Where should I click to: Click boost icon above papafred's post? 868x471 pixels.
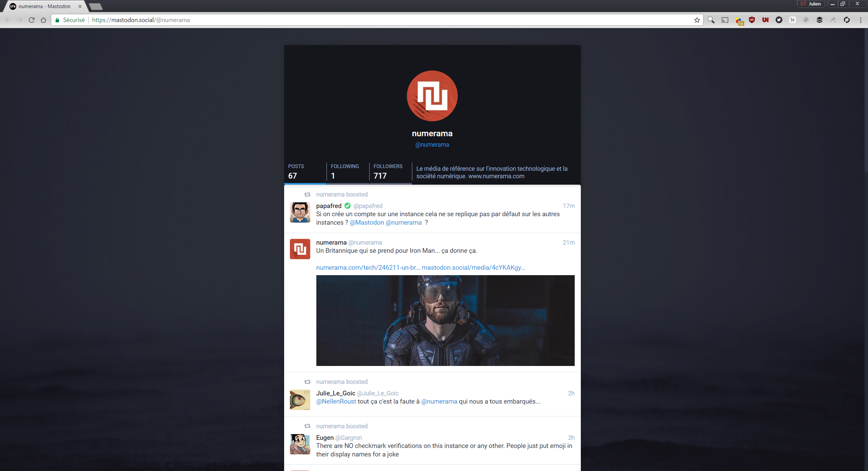pos(307,194)
